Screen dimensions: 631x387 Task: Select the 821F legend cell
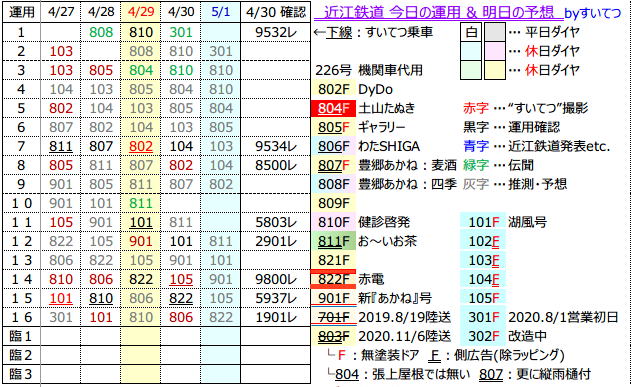pos(333,260)
